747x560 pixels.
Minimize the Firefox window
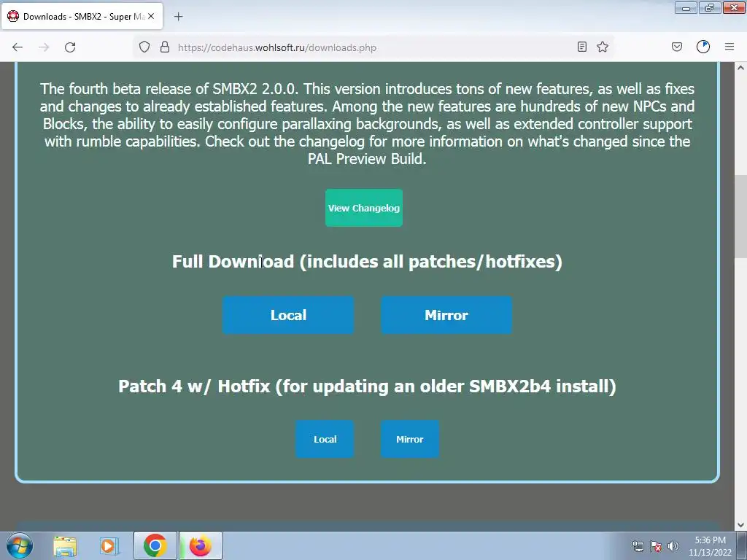click(686, 8)
